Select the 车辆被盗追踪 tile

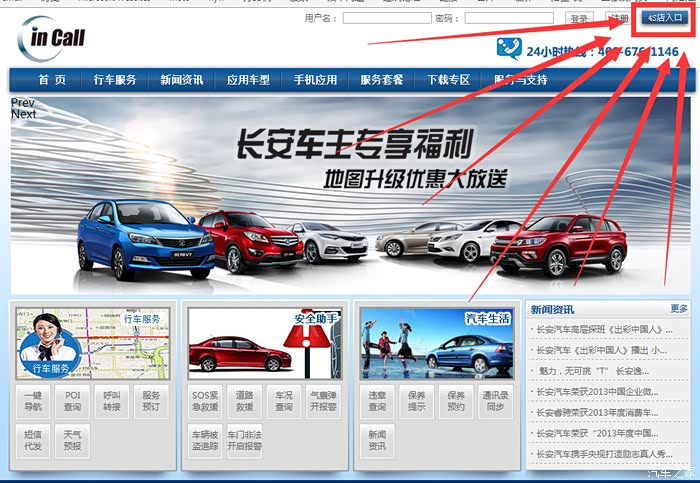point(205,441)
